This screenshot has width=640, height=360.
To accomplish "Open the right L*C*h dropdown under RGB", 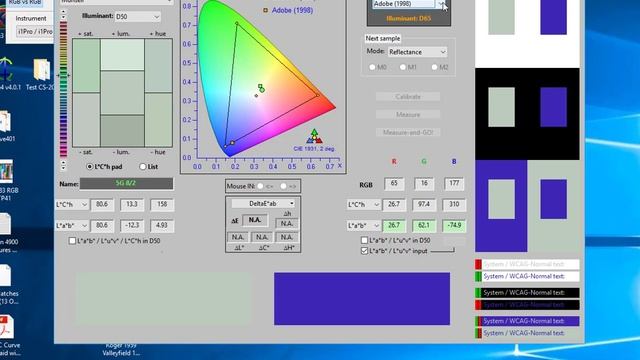I will click(363, 204).
